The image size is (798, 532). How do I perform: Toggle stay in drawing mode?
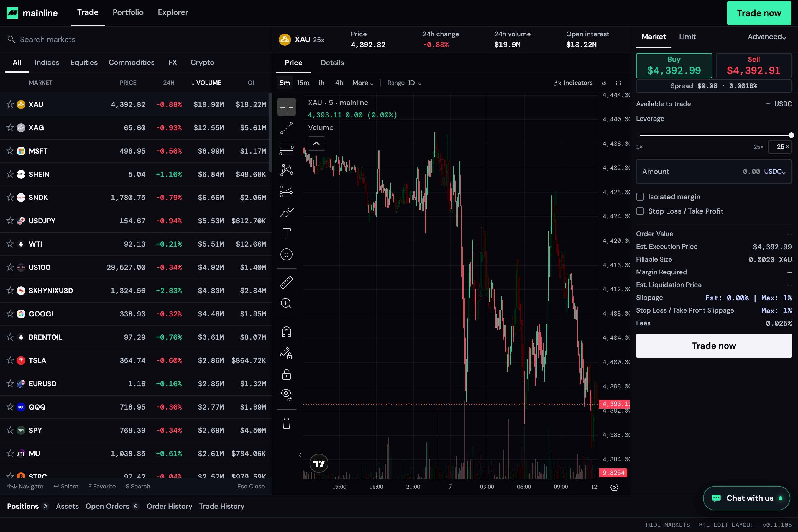(286, 353)
